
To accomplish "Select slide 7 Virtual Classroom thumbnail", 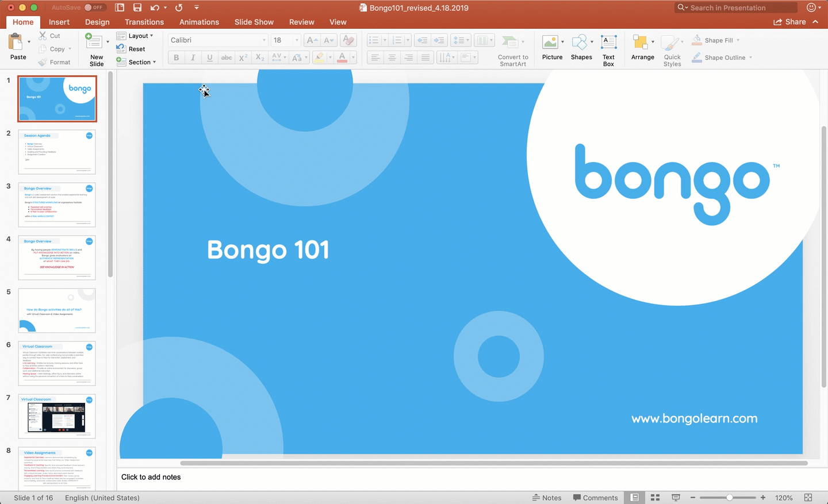I will (57, 417).
